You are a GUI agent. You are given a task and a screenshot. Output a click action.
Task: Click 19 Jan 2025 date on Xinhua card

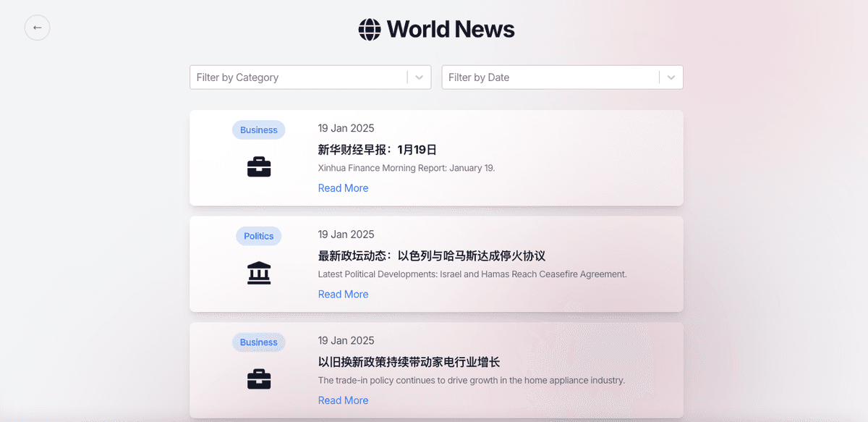point(346,128)
